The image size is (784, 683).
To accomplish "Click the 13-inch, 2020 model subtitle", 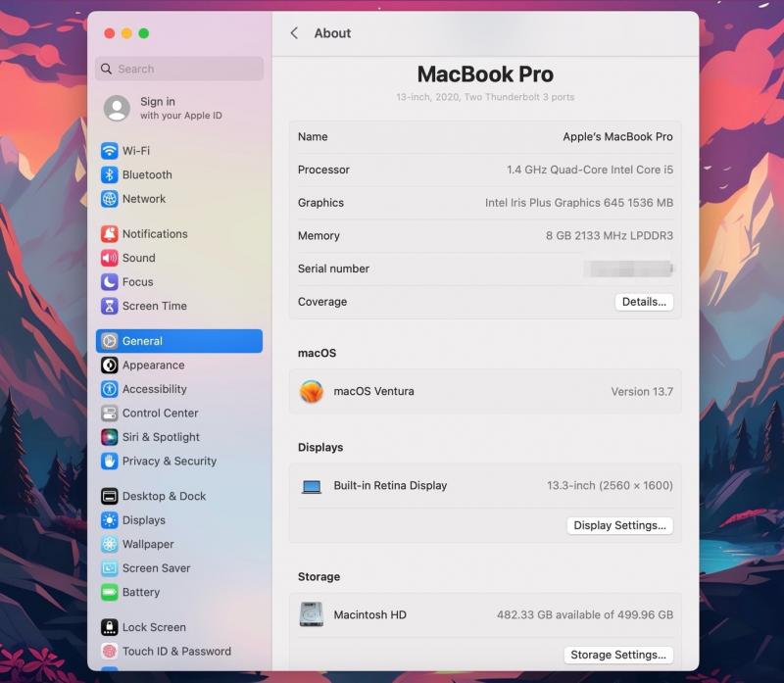I will 485,97.
